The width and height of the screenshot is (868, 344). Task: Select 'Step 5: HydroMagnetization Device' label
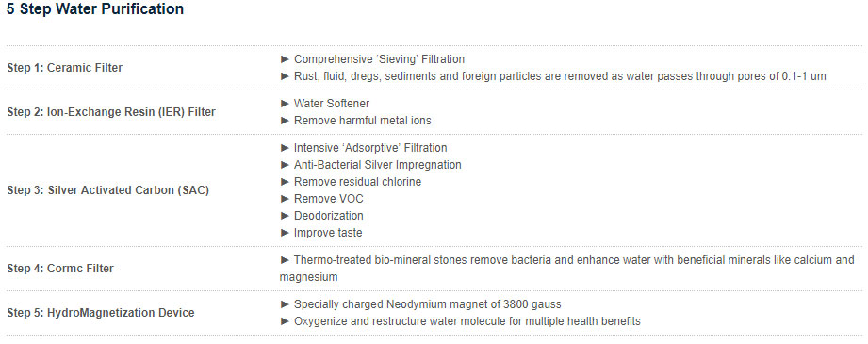click(101, 313)
